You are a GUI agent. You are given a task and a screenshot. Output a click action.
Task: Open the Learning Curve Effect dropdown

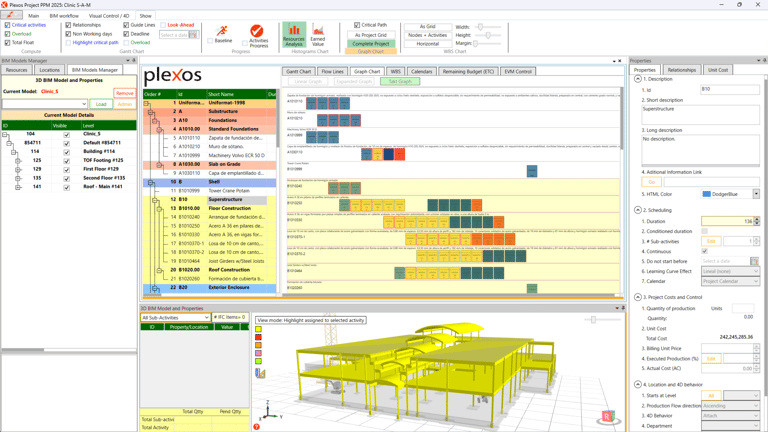tap(730, 271)
